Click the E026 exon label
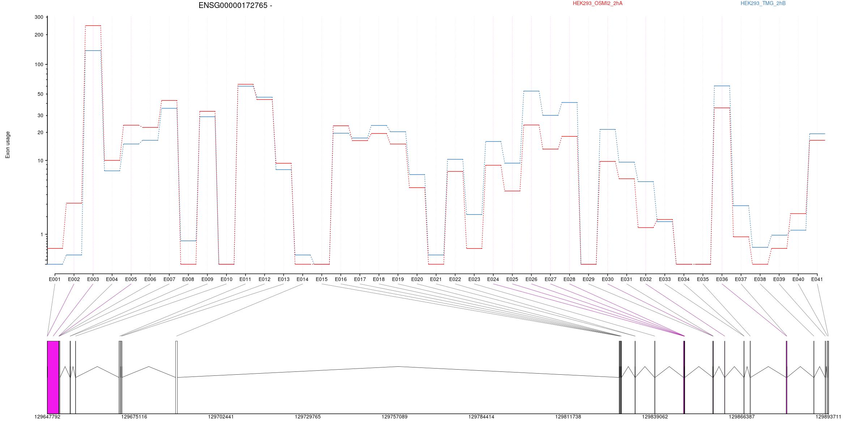The width and height of the screenshot is (868, 434). (x=531, y=279)
